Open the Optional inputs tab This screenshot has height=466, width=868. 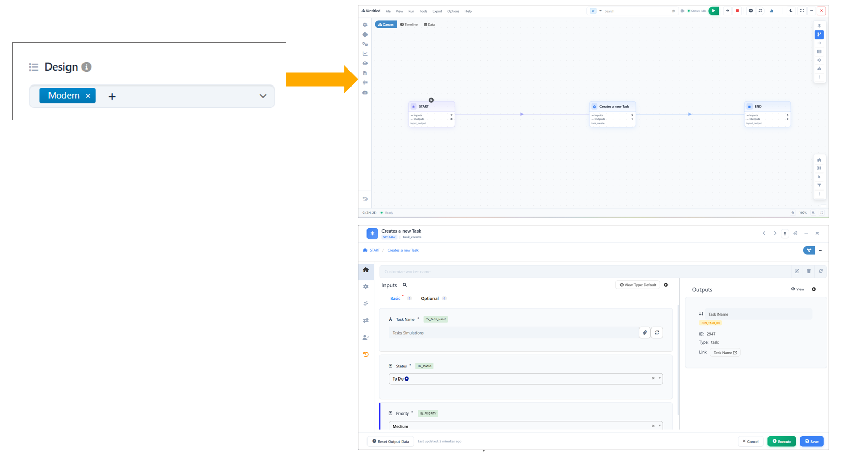429,299
